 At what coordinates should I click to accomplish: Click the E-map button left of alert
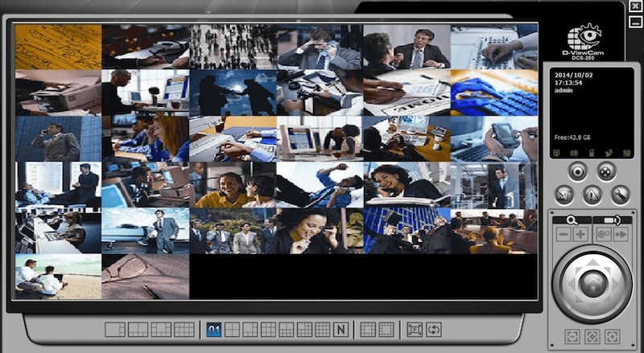(x=565, y=194)
